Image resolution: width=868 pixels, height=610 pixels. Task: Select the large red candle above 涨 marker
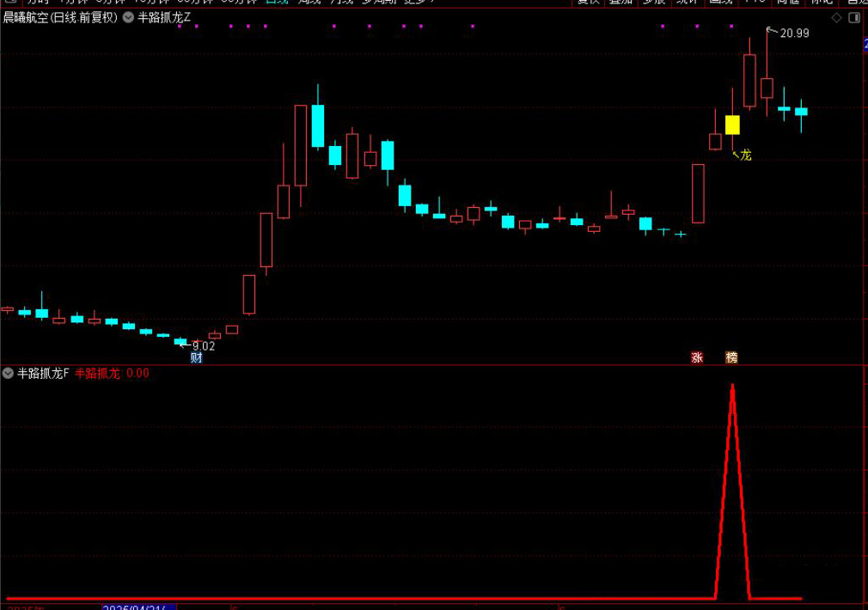coord(698,193)
